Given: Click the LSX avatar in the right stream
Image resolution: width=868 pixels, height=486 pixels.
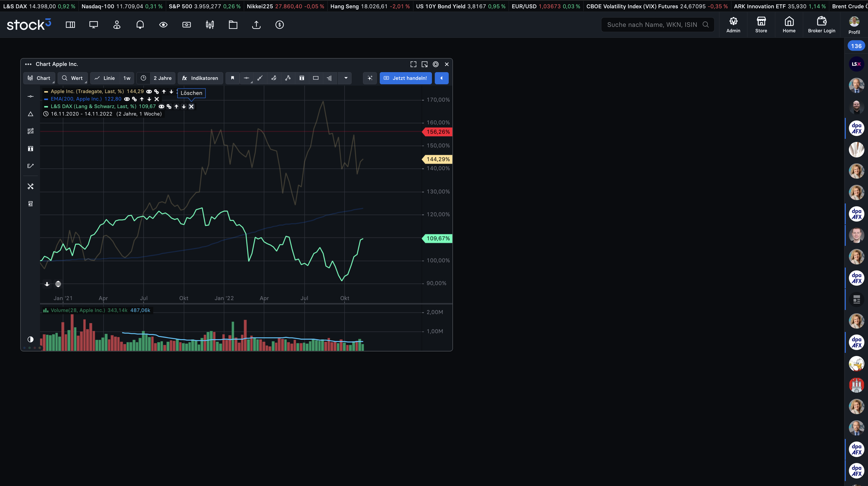Looking at the screenshot, I should (856, 64).
